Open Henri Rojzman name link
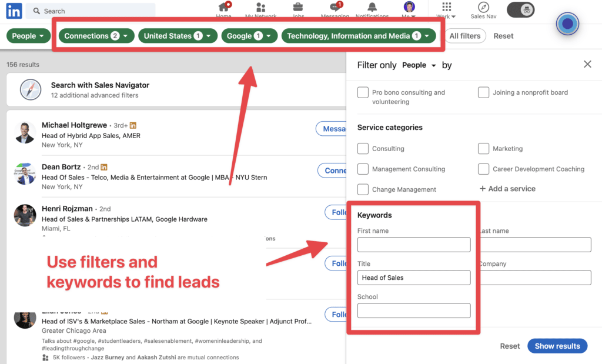602x364 pixels. [x=67, y=209]
